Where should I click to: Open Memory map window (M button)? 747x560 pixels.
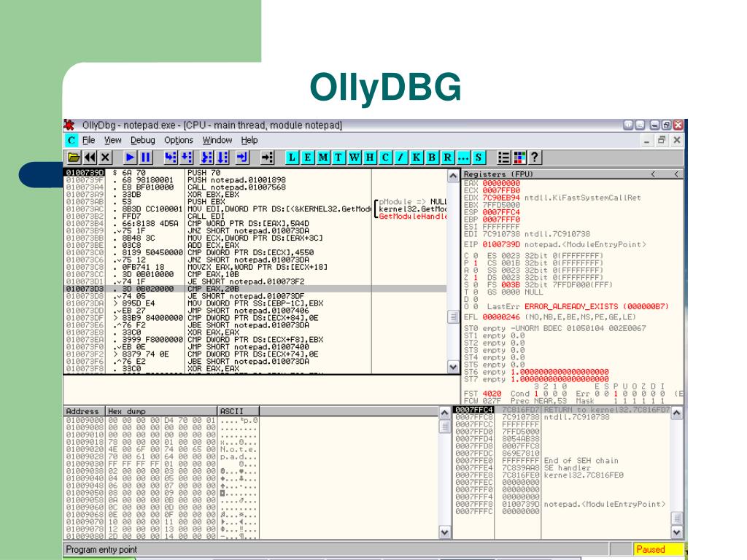point(323,157)
